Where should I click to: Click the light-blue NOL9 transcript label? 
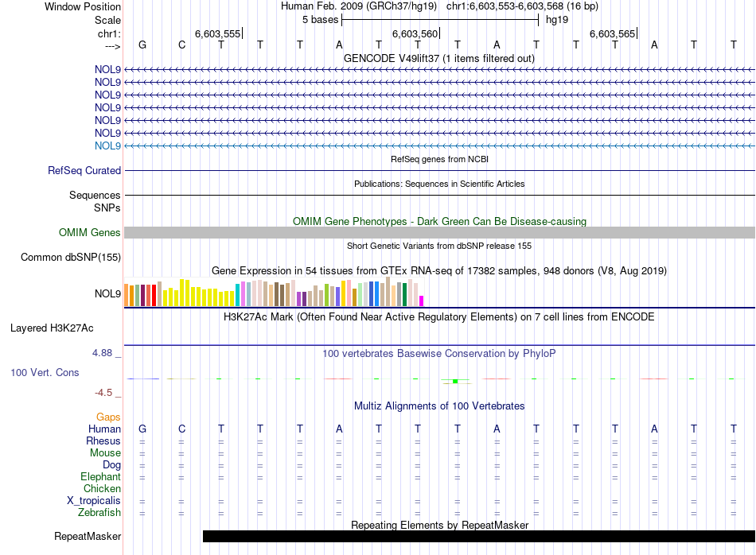tap(107, 146)
